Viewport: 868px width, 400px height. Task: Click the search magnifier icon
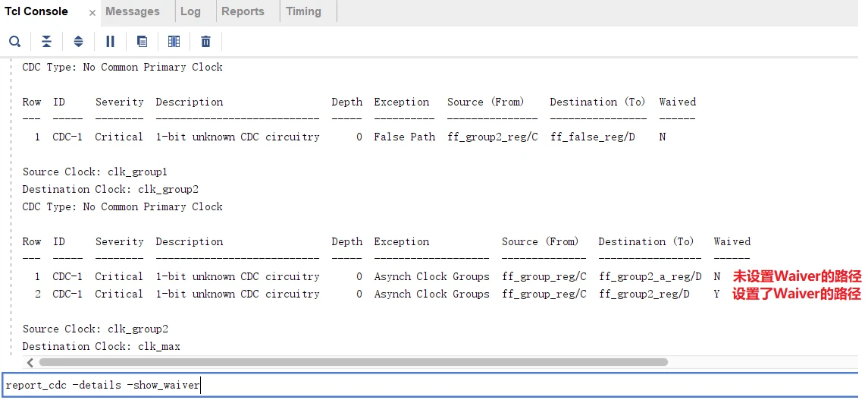tap(14, 42)
